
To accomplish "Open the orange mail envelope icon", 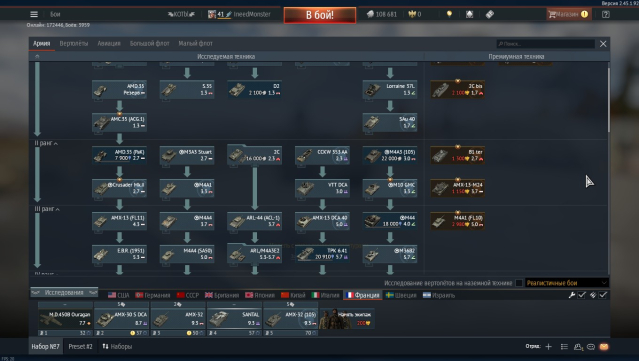I will pos(604,347).
